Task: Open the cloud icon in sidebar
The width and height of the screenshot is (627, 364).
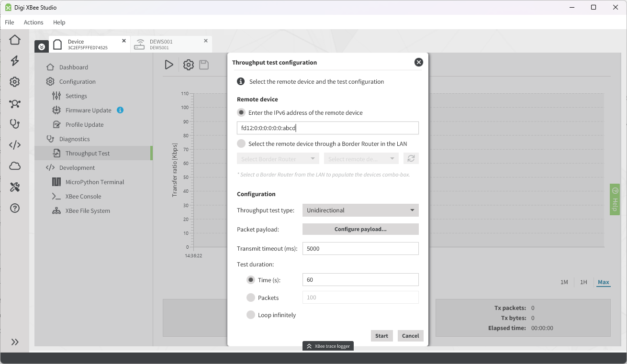Action: [x=15, y=166]
